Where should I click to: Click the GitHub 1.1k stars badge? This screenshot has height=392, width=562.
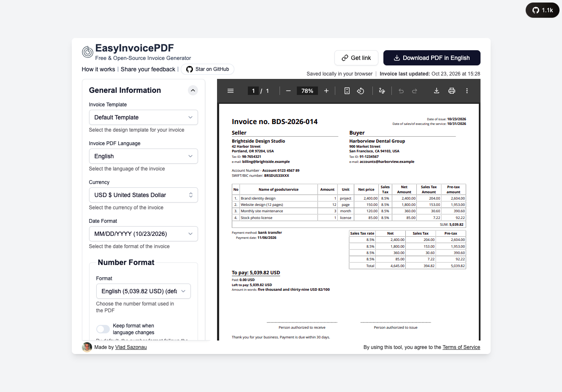click(x=543, y=10)
